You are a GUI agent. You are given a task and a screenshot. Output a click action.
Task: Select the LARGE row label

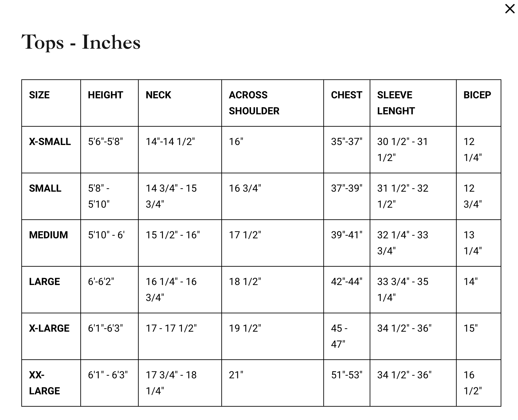click(44, 282)
